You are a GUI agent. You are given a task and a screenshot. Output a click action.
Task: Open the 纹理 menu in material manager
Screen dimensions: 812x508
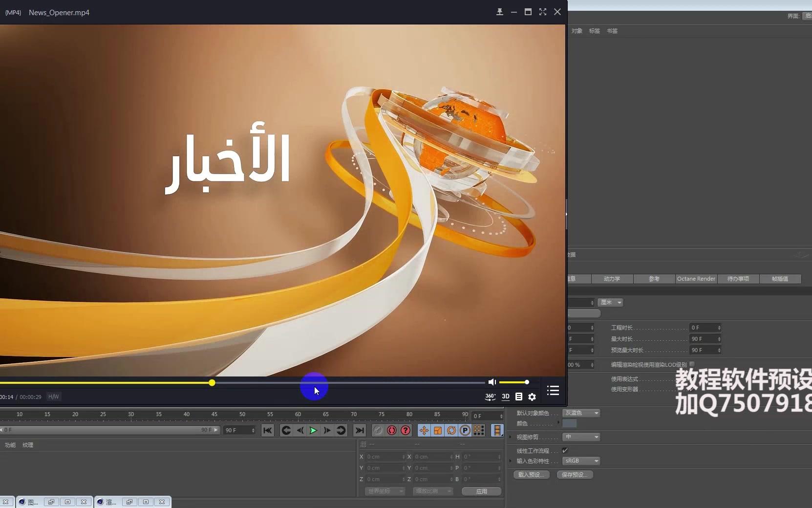coord(28,445)
